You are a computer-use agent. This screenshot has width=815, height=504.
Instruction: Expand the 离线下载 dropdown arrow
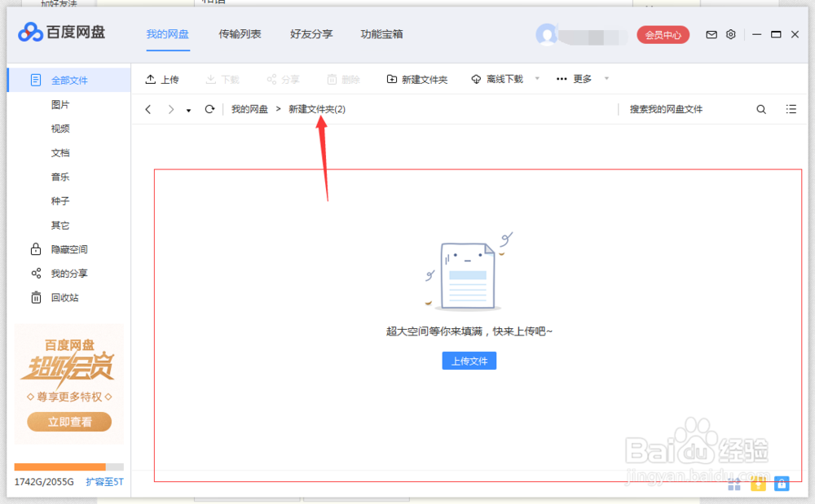(536, 79)
